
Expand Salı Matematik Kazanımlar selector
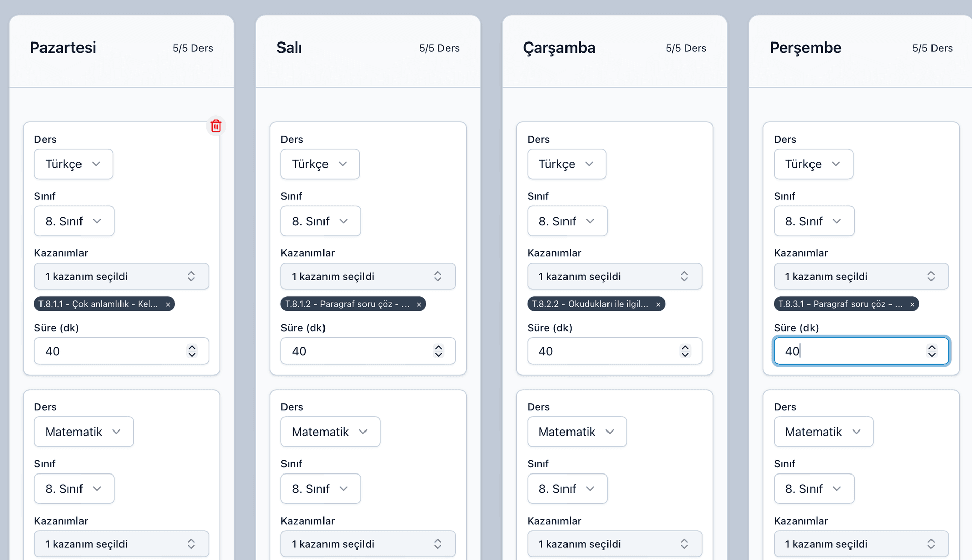(x=368, y=544)
